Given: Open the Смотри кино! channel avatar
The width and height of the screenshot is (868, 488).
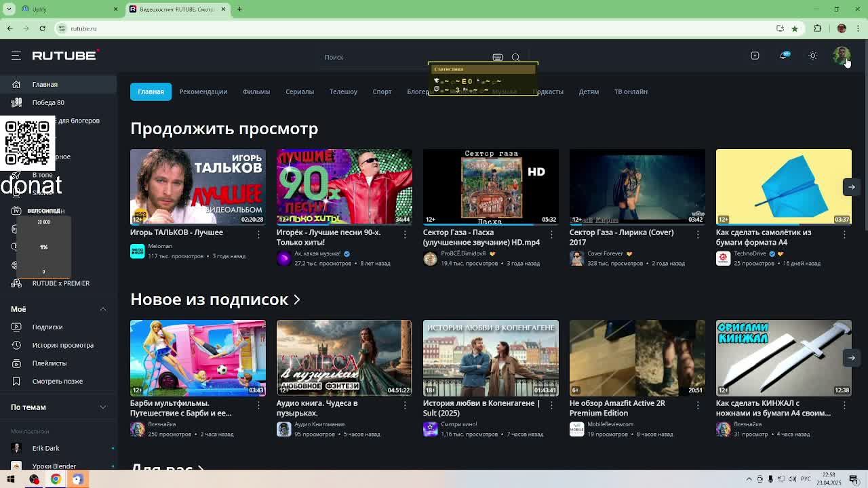Looking at the screenshot, I should [431, 429].
